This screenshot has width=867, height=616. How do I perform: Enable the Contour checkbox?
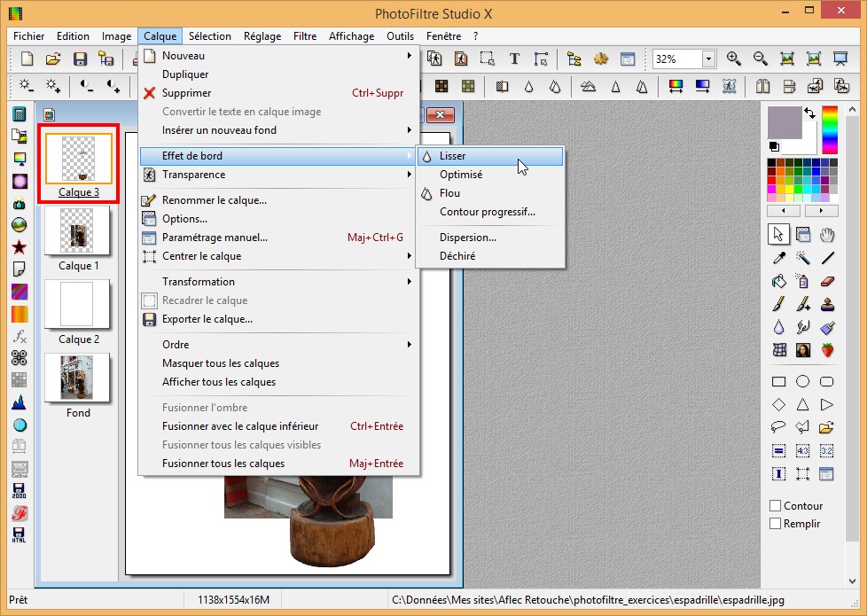coord(775,505)
